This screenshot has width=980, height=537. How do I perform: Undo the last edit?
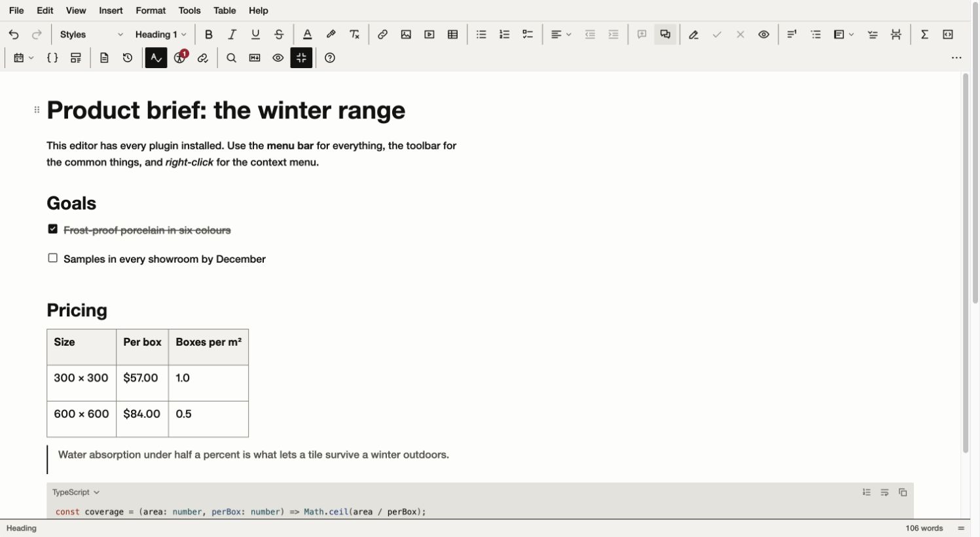(14, 35)
